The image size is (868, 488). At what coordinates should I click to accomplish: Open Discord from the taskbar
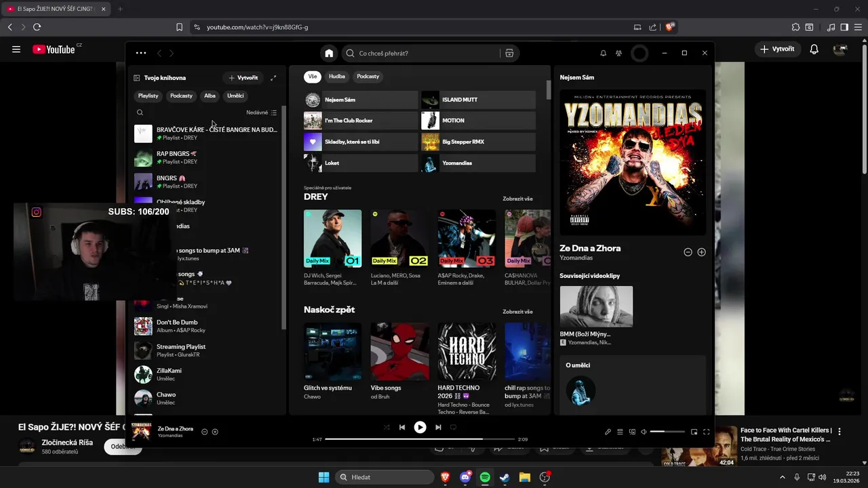(x=465, y=477)
